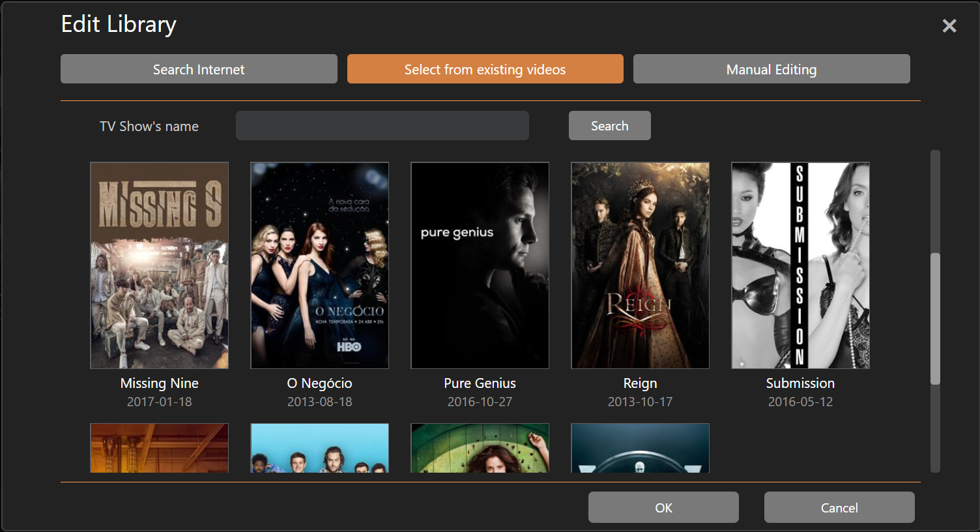
Task: Select the 'Select from existing videos' tab
Action: (485, 69)
